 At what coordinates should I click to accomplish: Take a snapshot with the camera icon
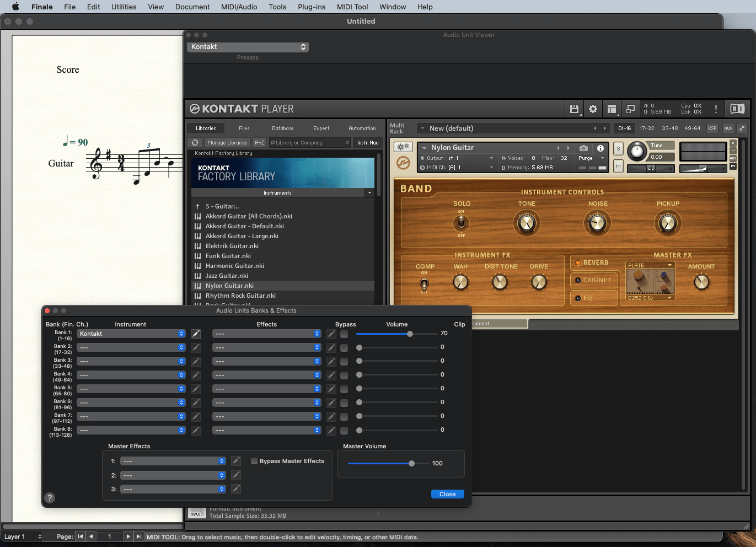coord(583,148)
